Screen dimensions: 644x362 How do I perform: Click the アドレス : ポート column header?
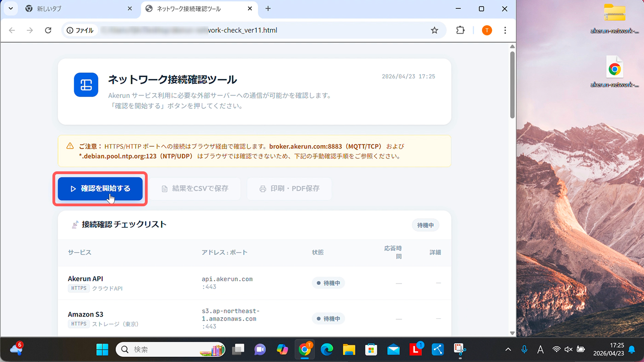pyautogui.click(x=224, y=252)
